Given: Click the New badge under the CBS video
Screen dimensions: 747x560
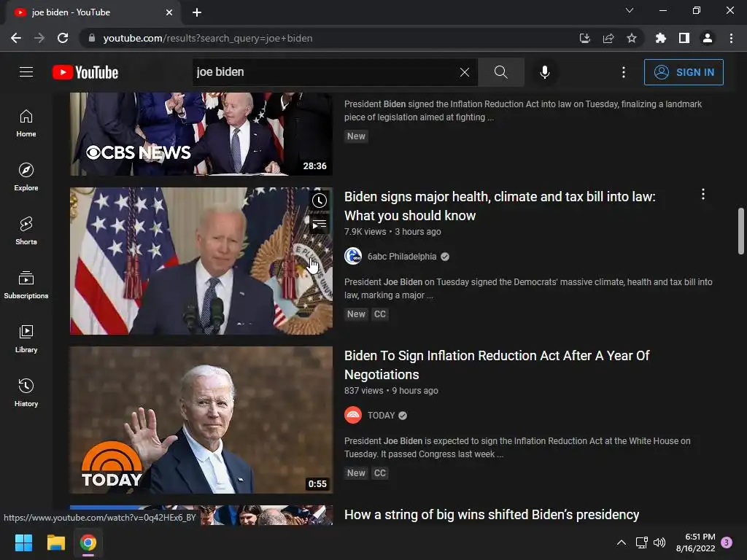Looking at the screenshot, I should click(356, 136).
